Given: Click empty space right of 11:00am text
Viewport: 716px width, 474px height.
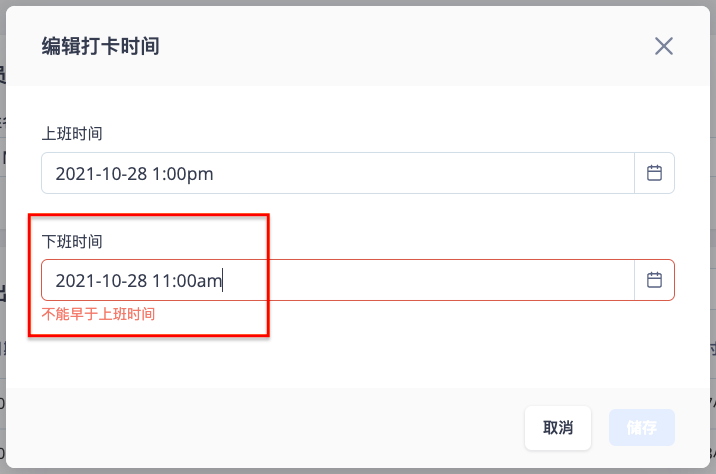Looking at the screenshot, I should coord(429,280).
